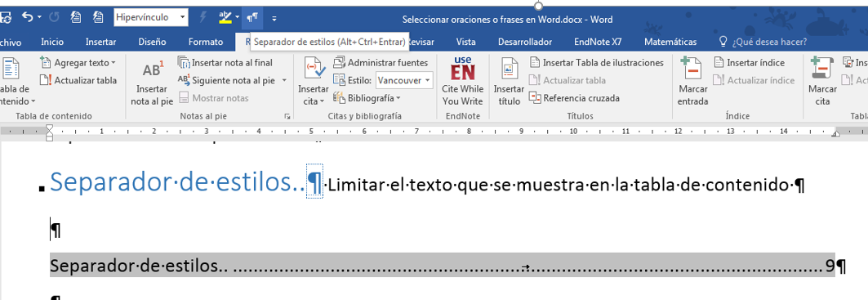Viewport: 868px width, 300px height.
Task: Click the greyed Actualizar tabla in Títulos group
Action: pos(568,80)
